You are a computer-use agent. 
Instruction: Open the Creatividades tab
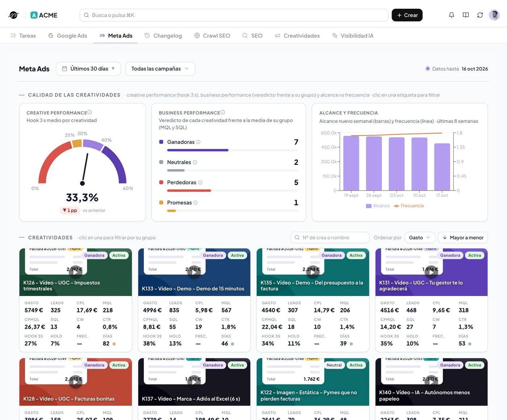click(x=297, y=36)
